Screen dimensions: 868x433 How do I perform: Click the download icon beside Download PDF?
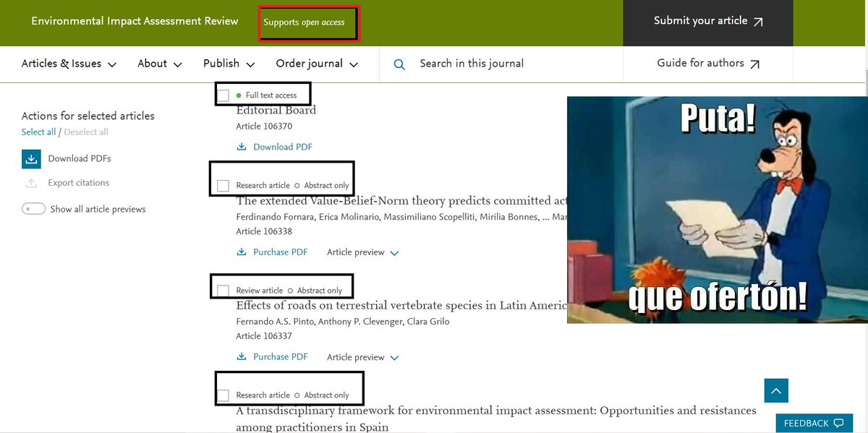[241, 147]
